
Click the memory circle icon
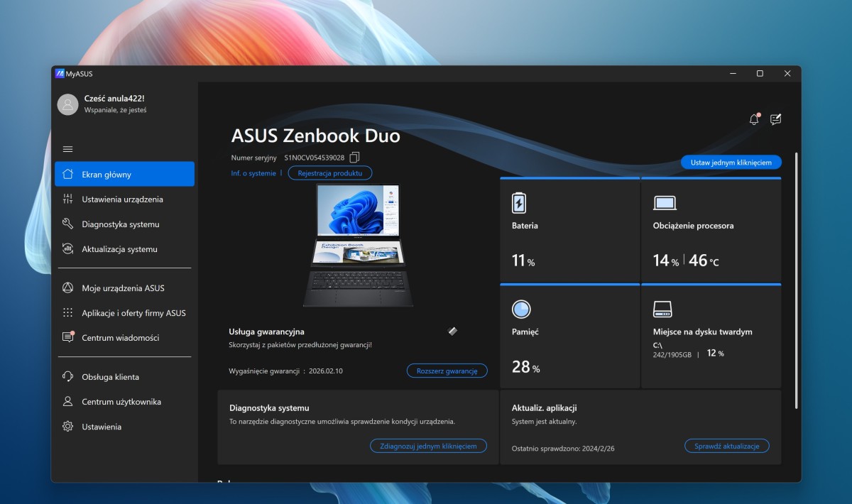[x=521, y=309]
